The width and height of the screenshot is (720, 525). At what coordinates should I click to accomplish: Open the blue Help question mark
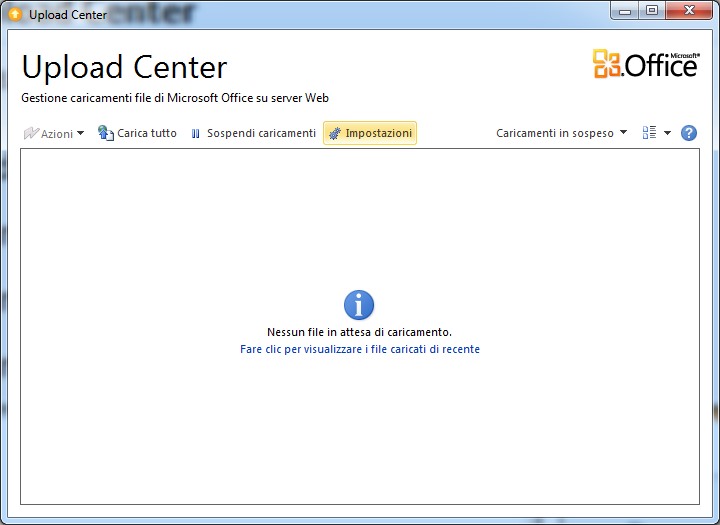[689, 133]
